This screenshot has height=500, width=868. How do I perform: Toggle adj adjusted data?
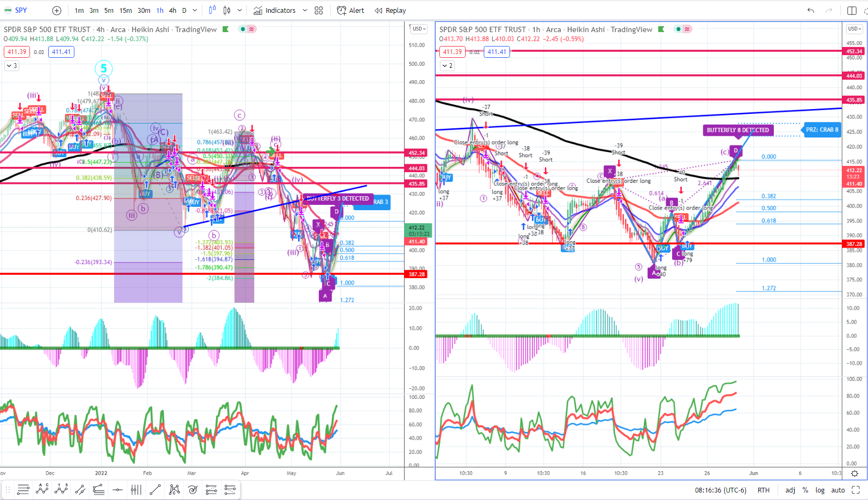[790, 490]
